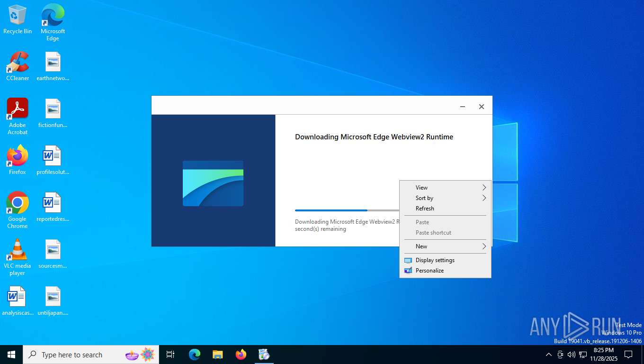Image resolution: width=644 pixels, height=364 pixels.
Task: Select the VLC media player shortcut
Action: pos(18,257)
